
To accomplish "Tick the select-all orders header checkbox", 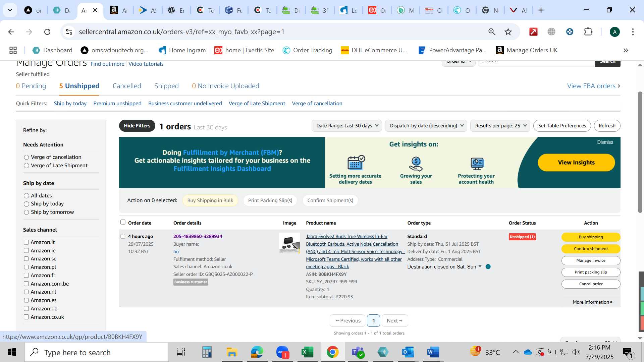I will tap(123, 222).
